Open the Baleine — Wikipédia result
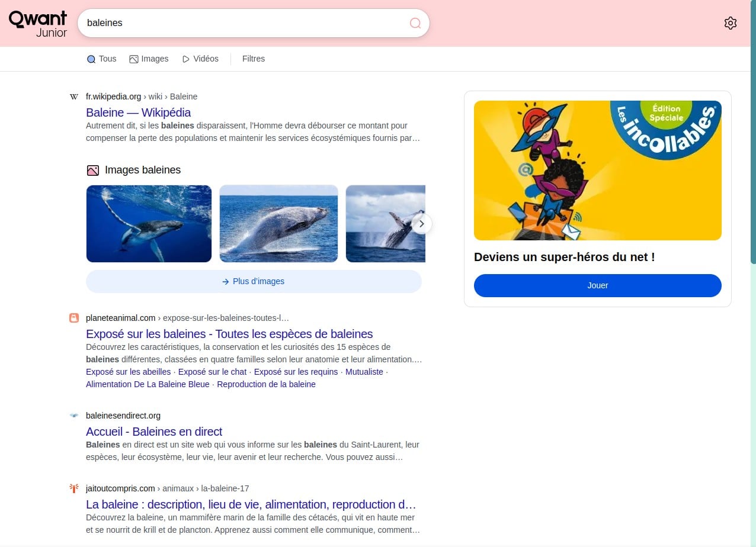 tap(138, 112)
